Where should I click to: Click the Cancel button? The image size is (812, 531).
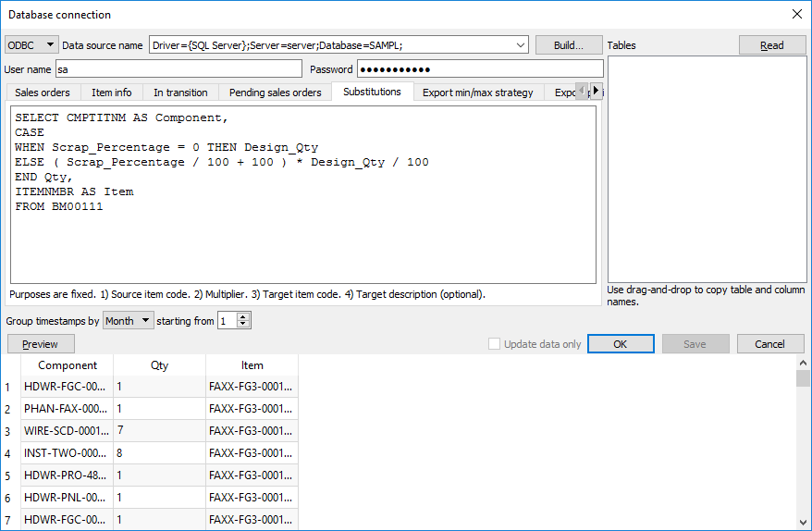[x=769, y=344]
